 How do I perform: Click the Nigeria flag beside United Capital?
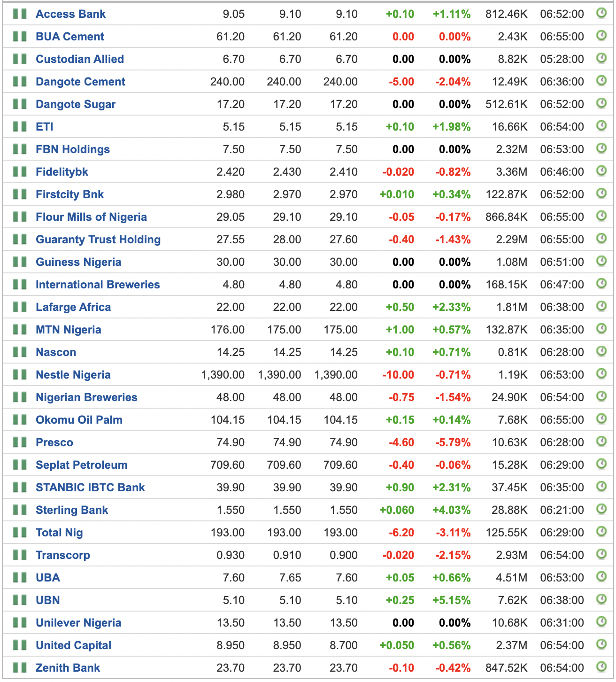coord(20,645)
